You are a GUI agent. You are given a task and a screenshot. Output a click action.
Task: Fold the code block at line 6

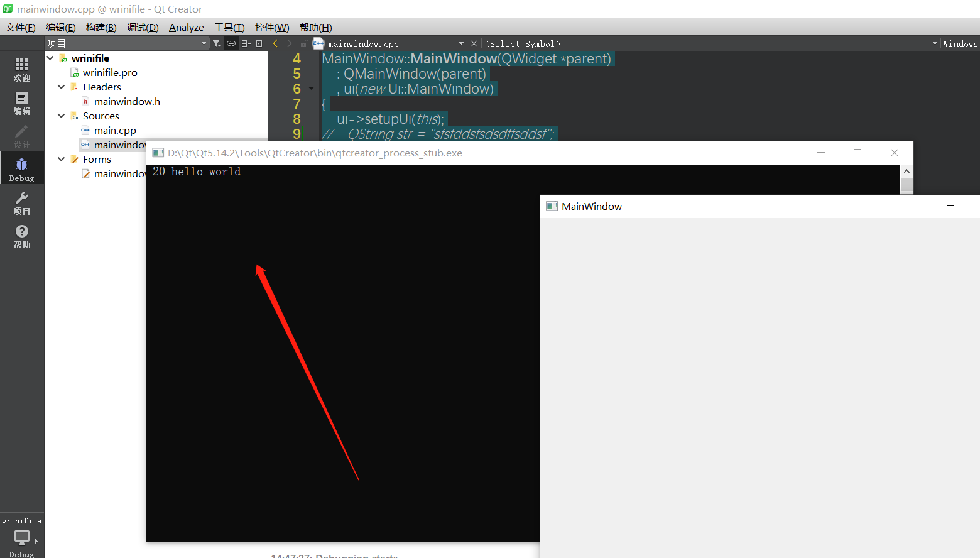click(x=311, y=89)
